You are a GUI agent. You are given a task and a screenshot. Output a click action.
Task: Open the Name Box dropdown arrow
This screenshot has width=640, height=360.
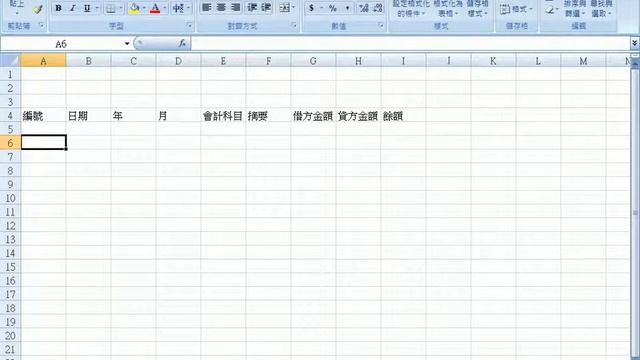point(127,44)
